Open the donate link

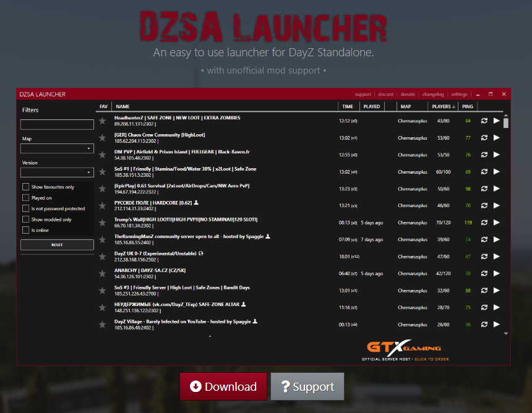(x=408, y=94)
